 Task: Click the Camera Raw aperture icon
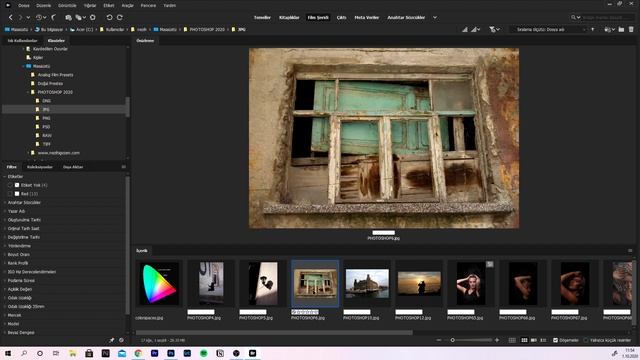[x=93, y=18]
